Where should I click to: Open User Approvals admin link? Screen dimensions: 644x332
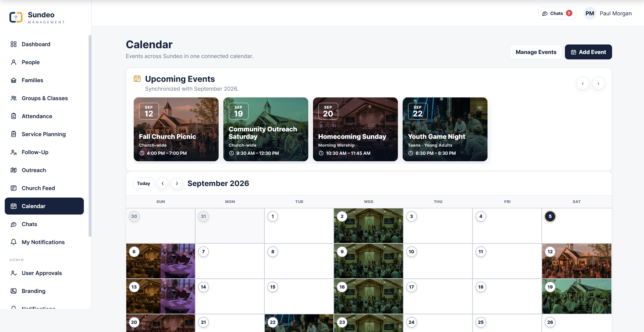pos(44,273)
